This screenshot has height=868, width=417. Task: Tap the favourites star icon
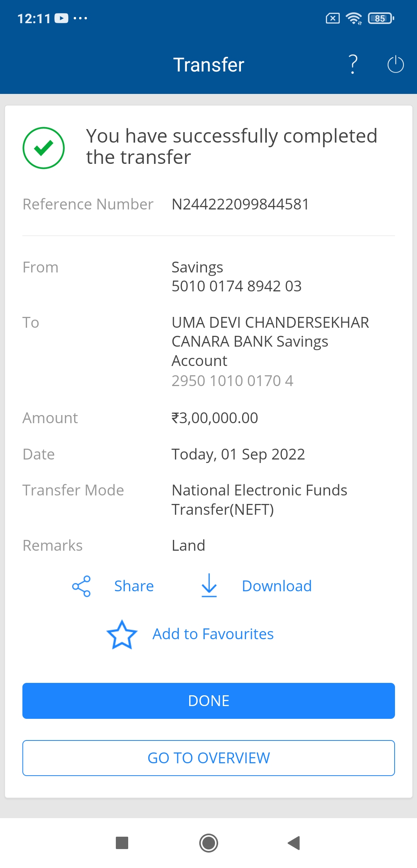coord(122,635)
